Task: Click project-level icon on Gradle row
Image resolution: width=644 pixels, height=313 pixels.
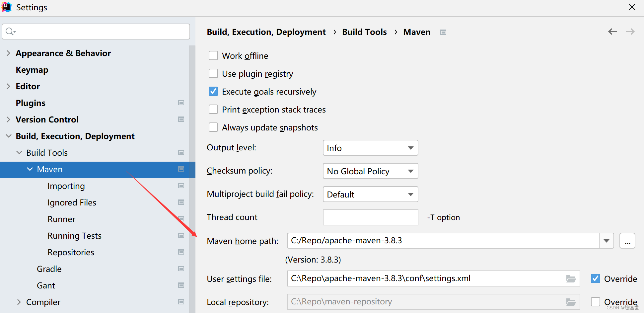Action: click(x=181, y=269)
